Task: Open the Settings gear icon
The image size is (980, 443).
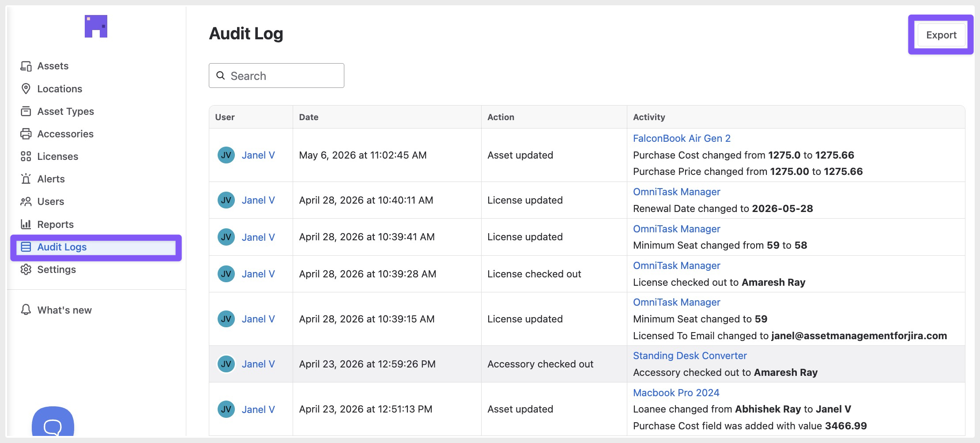Action: 26,269
